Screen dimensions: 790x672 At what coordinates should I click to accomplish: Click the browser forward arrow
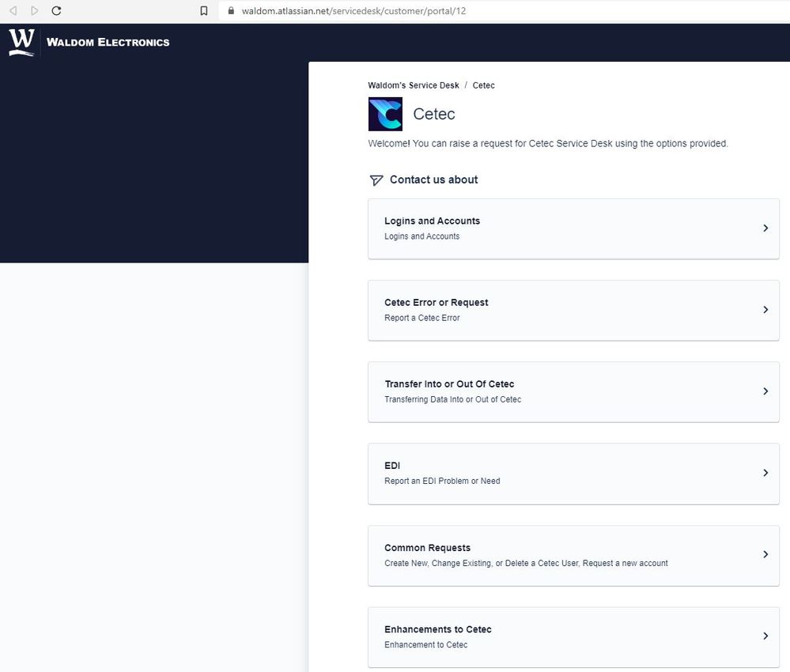(32, 11)
